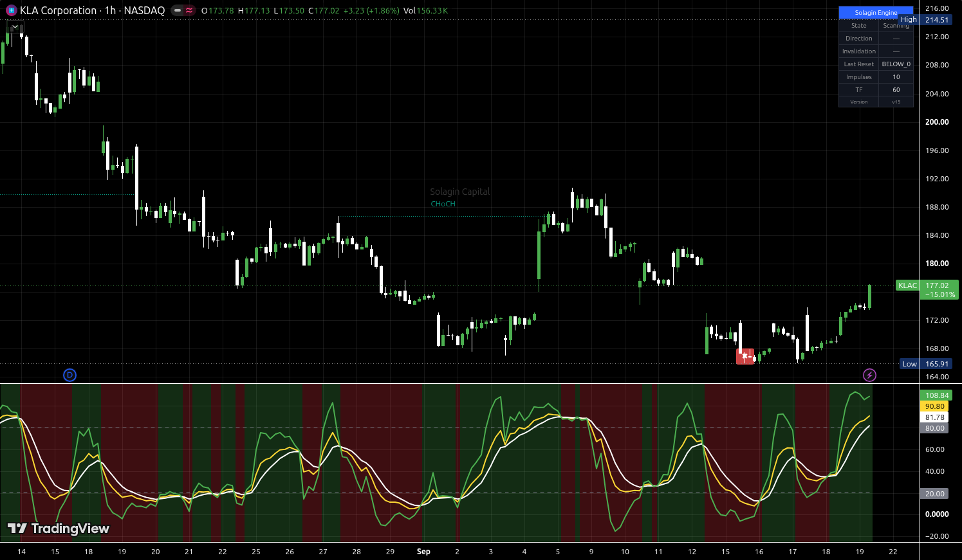Click the yellow 90.80 oscillator value label
Viewport: 962px width, 560px height.
pyautogui.click(x=935, y=406)
